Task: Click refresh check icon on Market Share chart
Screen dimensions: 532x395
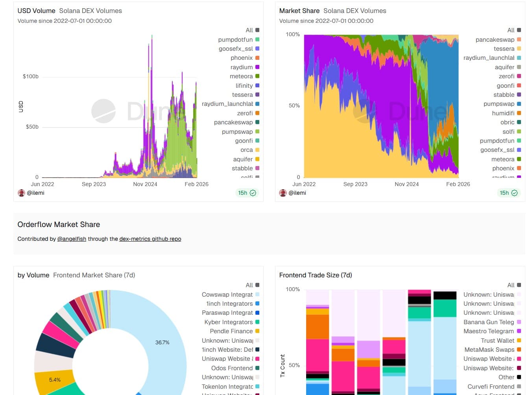Action: 514,193
